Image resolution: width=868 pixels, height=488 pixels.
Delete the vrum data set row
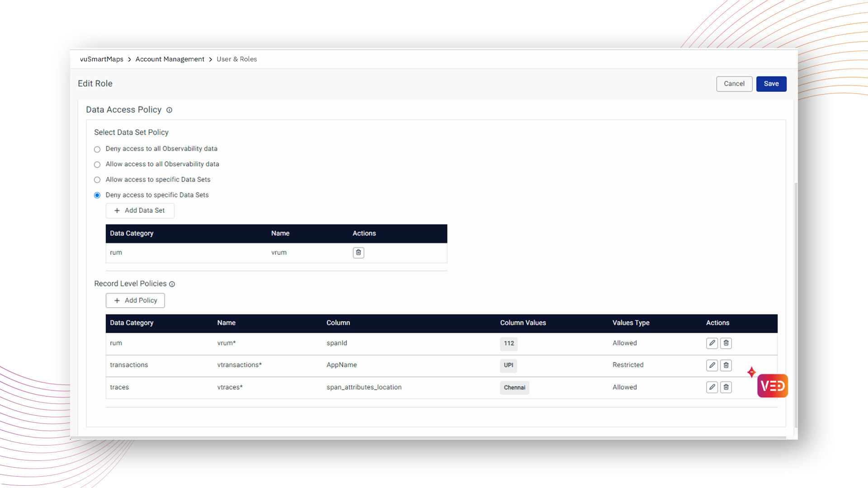click(358, 253)
